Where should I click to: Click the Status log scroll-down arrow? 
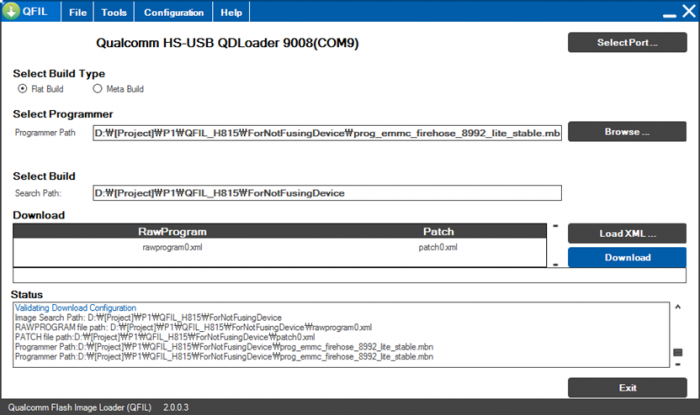coord(678,365)
